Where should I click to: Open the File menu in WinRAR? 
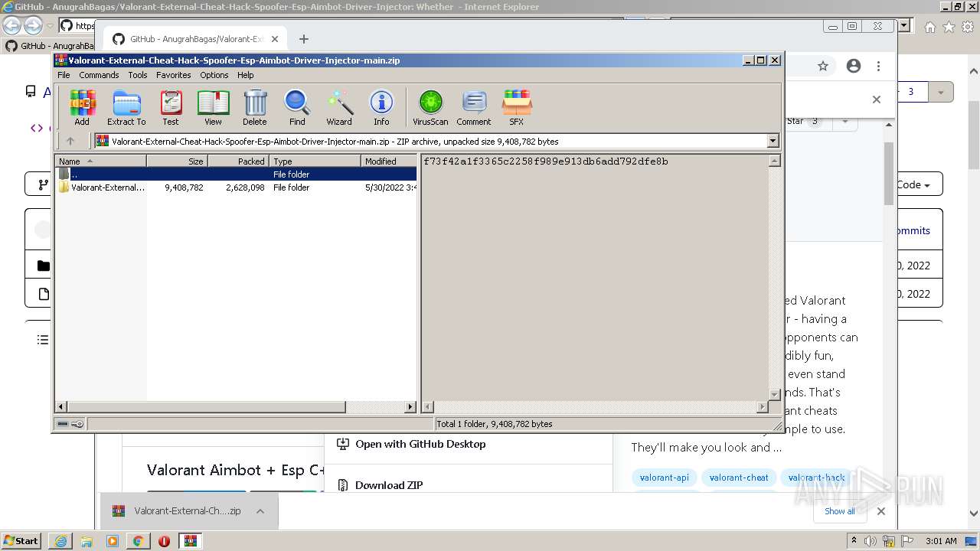pos(64,75)
